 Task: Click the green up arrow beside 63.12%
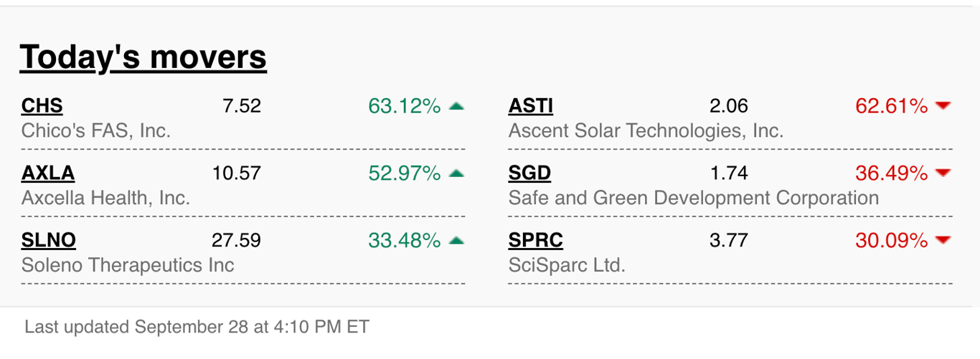456,106
